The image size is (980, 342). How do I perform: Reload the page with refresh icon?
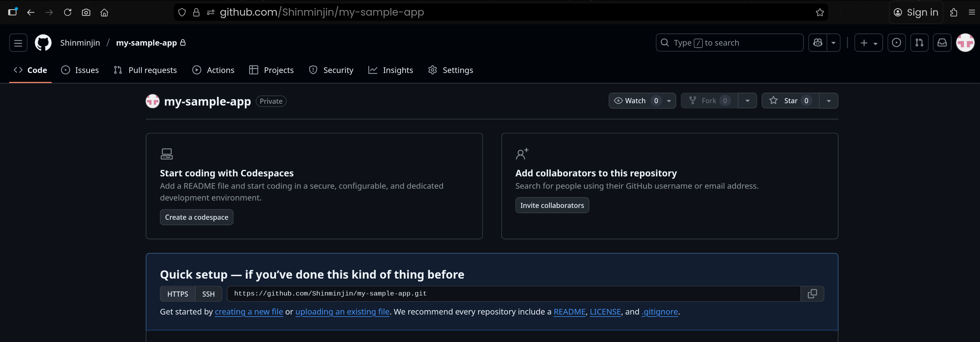[x=68, y=12]
